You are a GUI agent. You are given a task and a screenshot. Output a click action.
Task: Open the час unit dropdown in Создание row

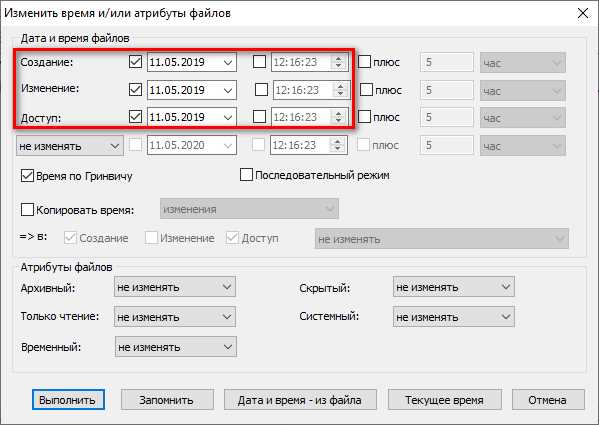[x=523, y=62]
